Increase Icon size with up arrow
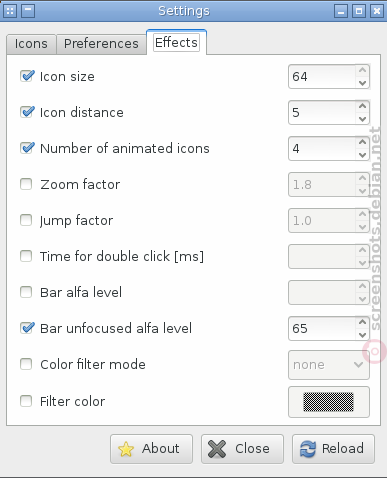 (362, 70)
